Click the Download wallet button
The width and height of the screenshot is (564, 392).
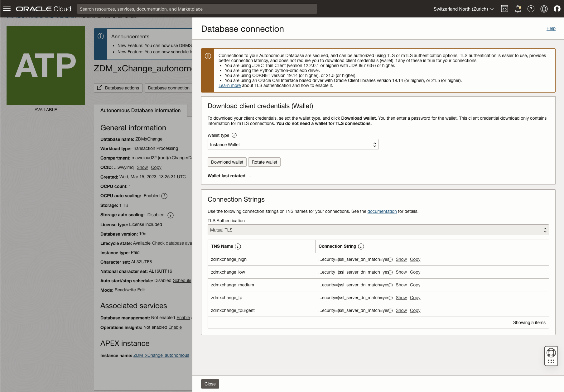tap(227, 162)
